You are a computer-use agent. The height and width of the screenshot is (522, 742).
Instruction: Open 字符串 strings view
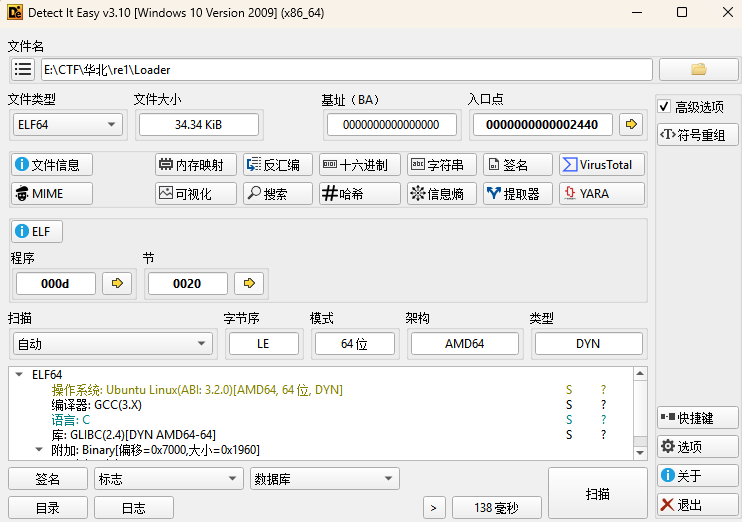pyautogui.click(x=442, y=165)
